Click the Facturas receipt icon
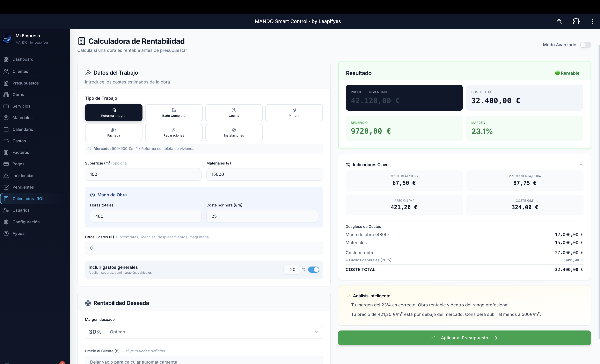The height and width of the screenshot is (364, 600). click(x=6, y=152)
